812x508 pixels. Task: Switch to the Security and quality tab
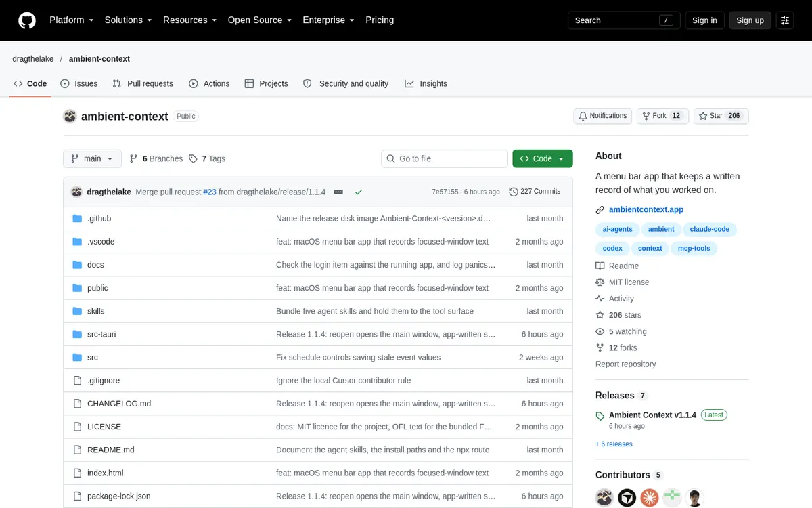(346, 83)
